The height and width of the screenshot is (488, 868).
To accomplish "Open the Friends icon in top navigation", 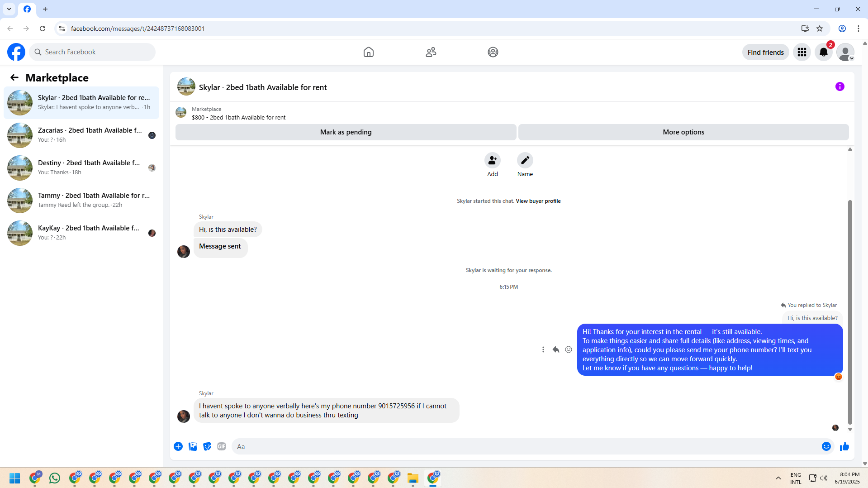I will (431, 52).
